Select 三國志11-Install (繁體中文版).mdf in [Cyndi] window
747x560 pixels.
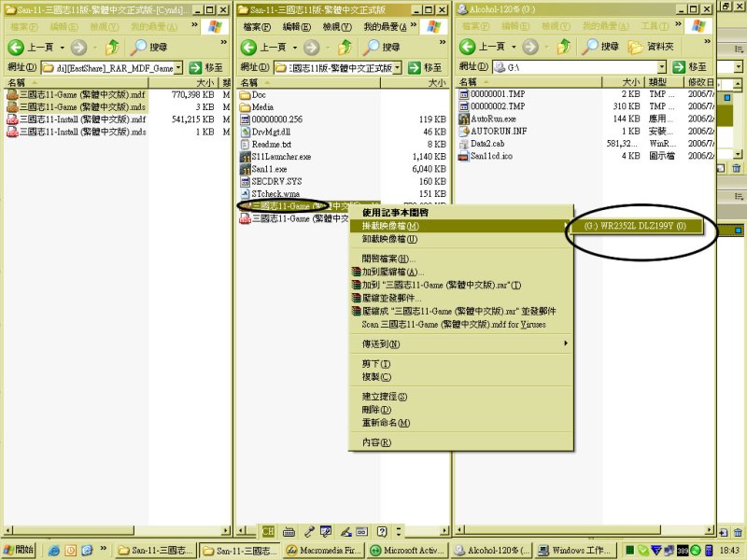77,119
